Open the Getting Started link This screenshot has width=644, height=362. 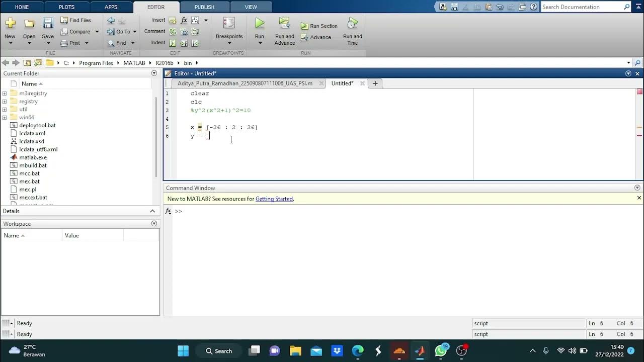(274, 199)
